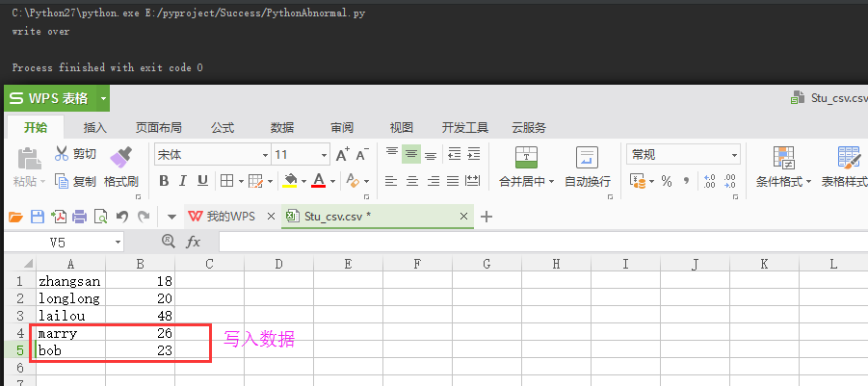Click the percent style (%) icon
The height and width of the screenshot is (386, 868).
coord(666,181)
